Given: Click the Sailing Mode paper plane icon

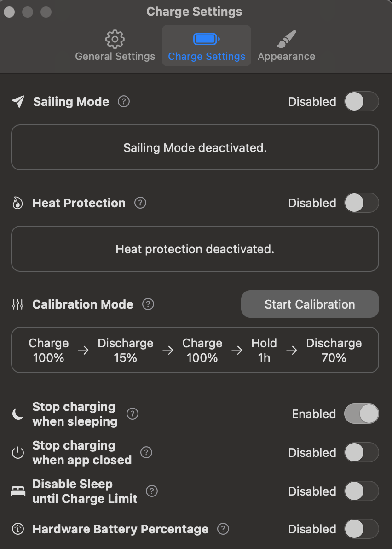Looking at the screenshot, I should pos(18,101).
